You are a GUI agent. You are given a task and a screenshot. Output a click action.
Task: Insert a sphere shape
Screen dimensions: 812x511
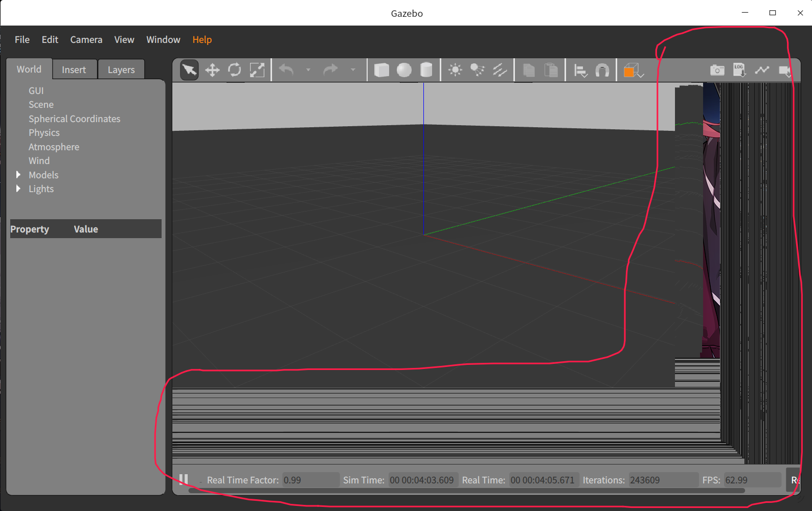tap(404, 70)
